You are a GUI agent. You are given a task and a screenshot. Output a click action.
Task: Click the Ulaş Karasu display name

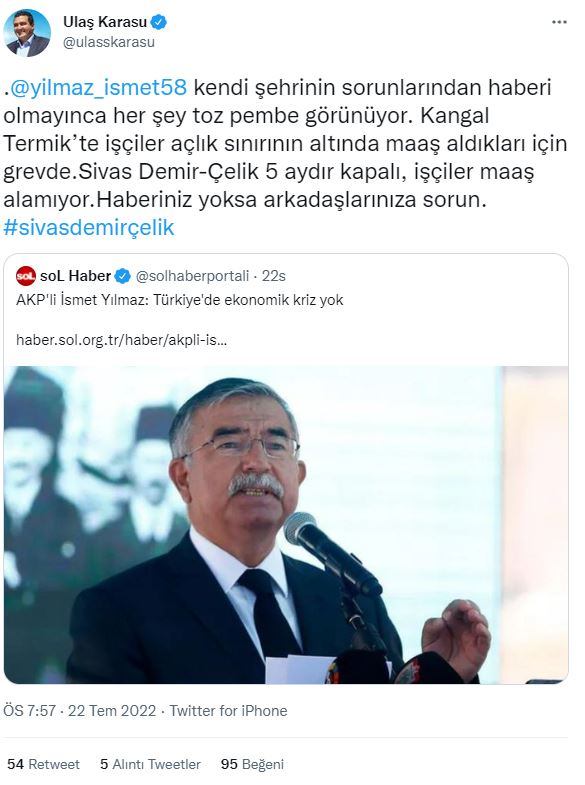coord(105,22)
